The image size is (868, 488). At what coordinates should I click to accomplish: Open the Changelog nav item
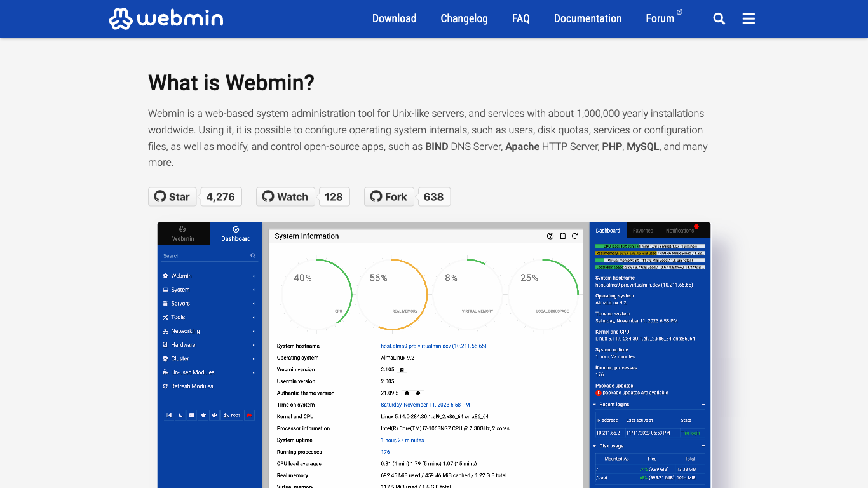click(465, 18)
